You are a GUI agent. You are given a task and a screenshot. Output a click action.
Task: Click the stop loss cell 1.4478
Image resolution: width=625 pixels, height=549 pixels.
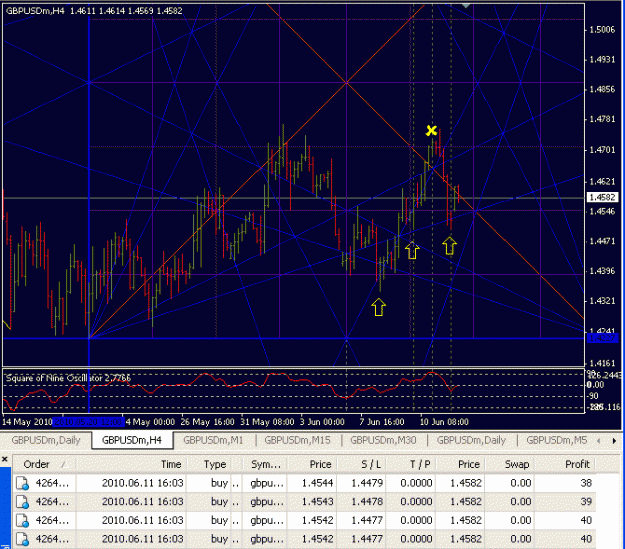tap(367, 502)
